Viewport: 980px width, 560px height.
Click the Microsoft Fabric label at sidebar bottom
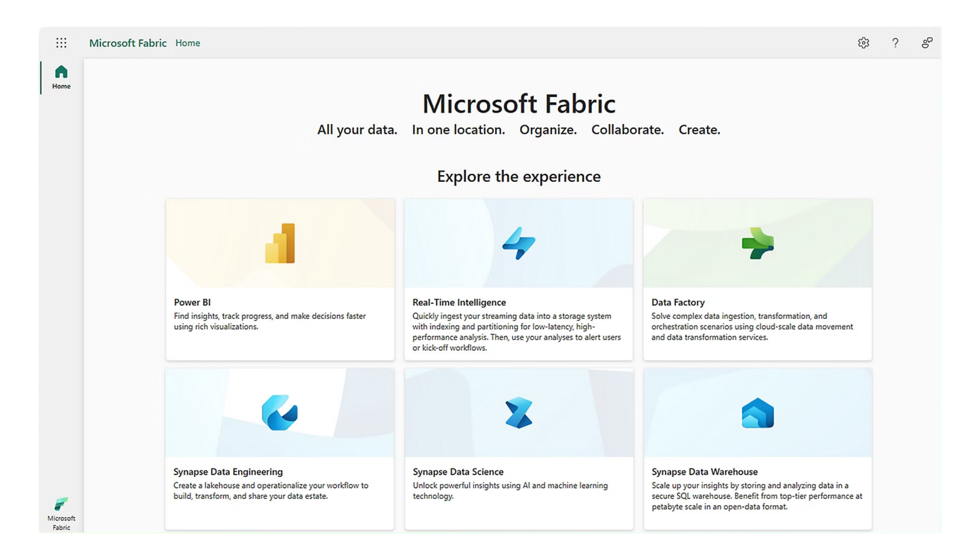[61, 523]
